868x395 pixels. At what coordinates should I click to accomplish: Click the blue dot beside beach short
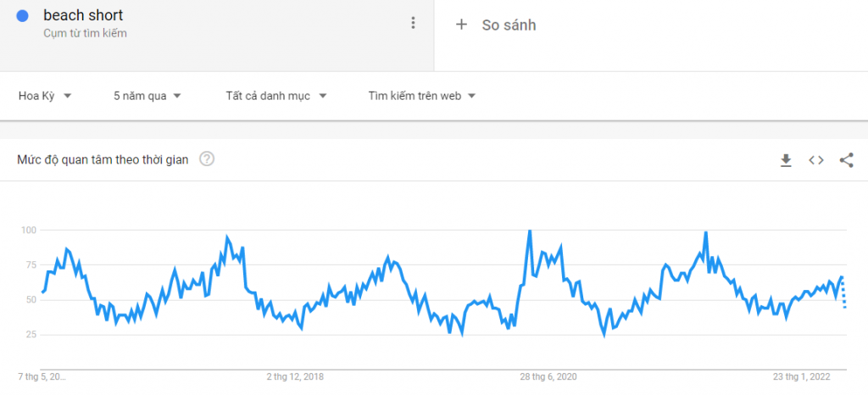pyautogui.click(x=24, y=15)
